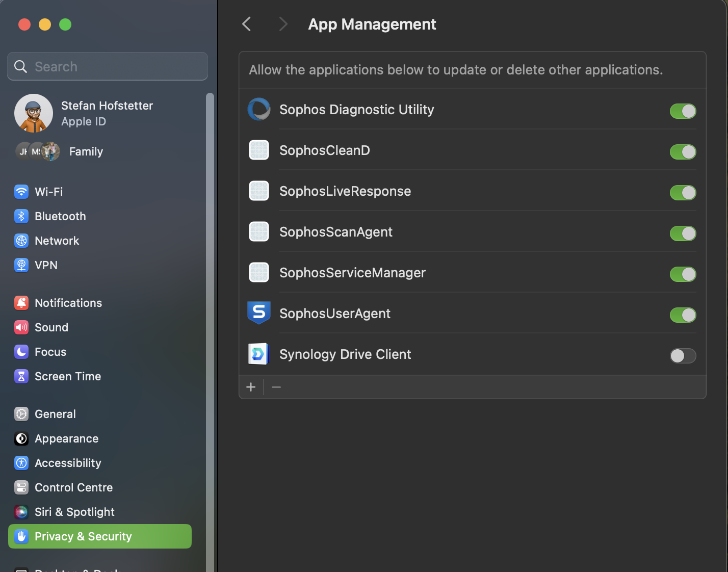728x572 pixels.
Task: Open VPN settings
Action: tap(21, 265)
